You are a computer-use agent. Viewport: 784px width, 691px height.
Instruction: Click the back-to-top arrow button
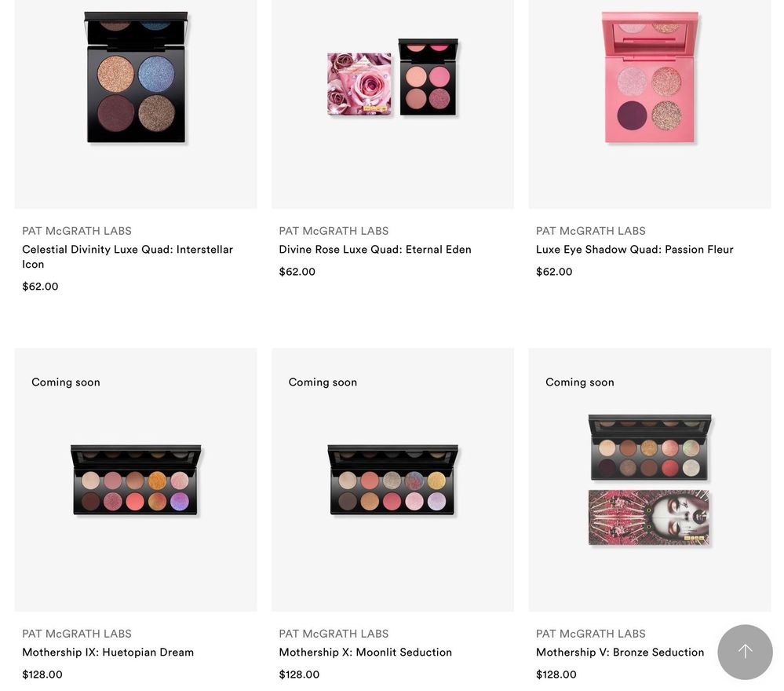745,652
